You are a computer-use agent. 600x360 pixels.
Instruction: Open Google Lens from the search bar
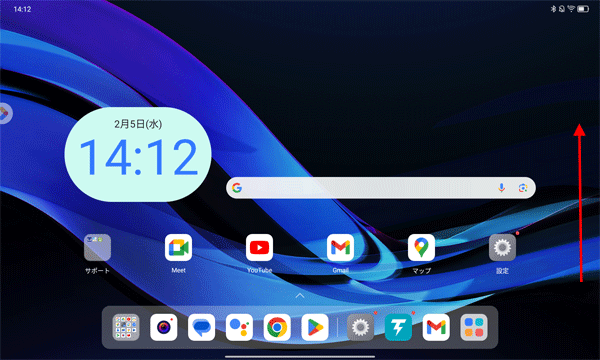tap(523, 188)
